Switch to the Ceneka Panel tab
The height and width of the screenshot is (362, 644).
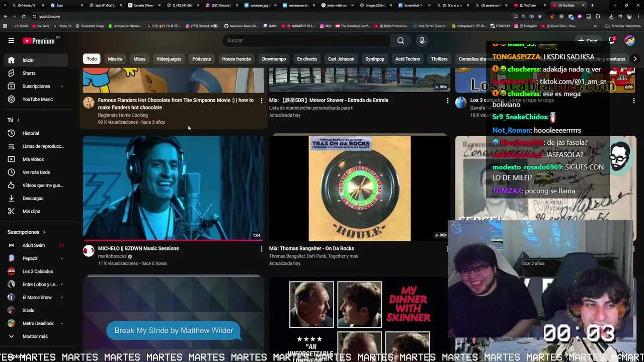pyautogui.click(x=144, y=5)
